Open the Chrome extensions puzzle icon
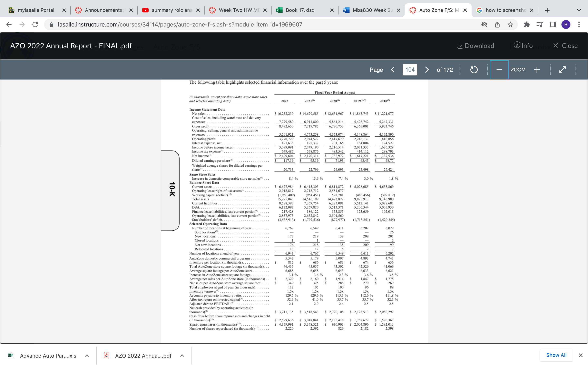This screenshot has height=367, width=588. pos(527,24)
